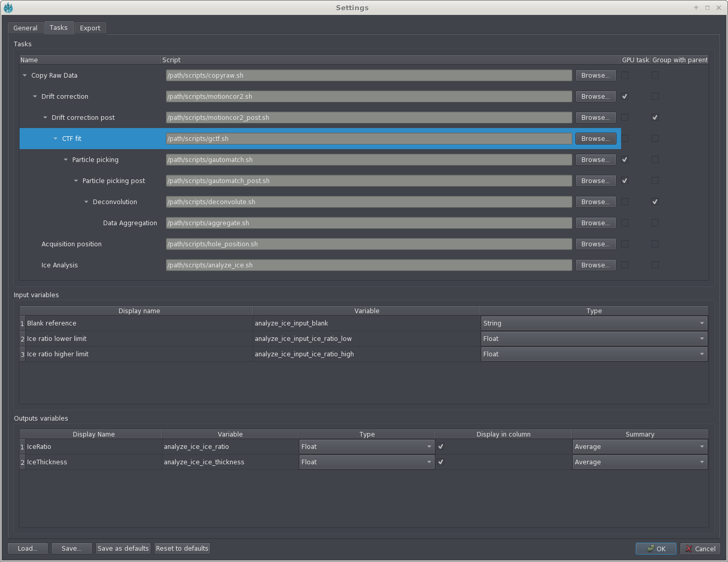Select the Acquisition position task row
Screen dimensions: 728x562
pyautogui.click(x=71, y=244)
